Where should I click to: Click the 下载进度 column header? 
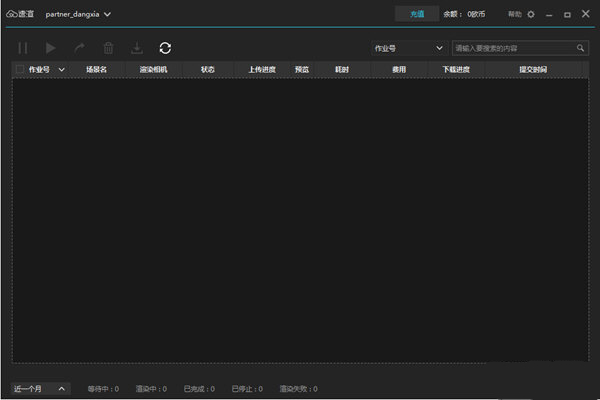pos(456,69)
